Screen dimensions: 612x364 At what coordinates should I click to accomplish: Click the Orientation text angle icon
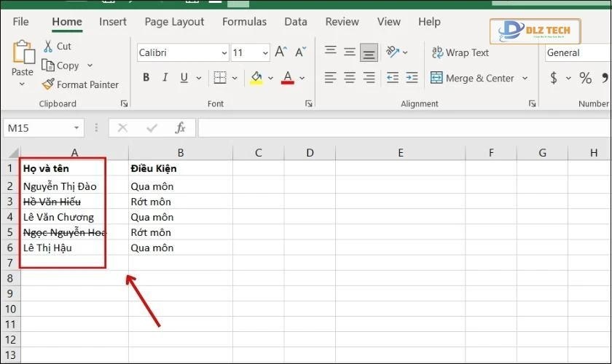point(393,52)
